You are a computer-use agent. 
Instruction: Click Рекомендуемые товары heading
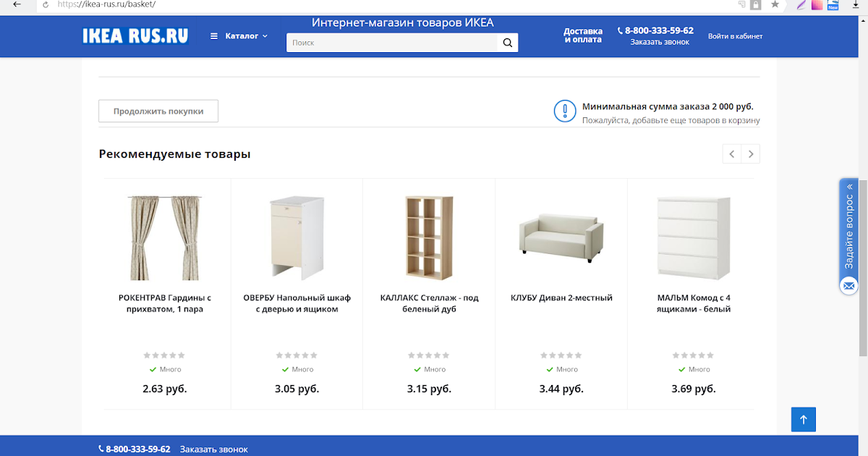[174, 154]
